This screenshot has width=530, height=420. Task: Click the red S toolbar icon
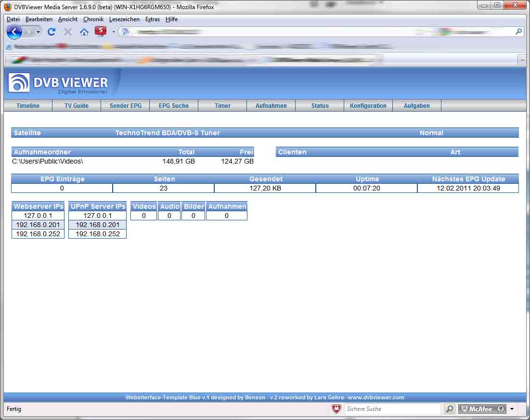[x=100, y=32]
